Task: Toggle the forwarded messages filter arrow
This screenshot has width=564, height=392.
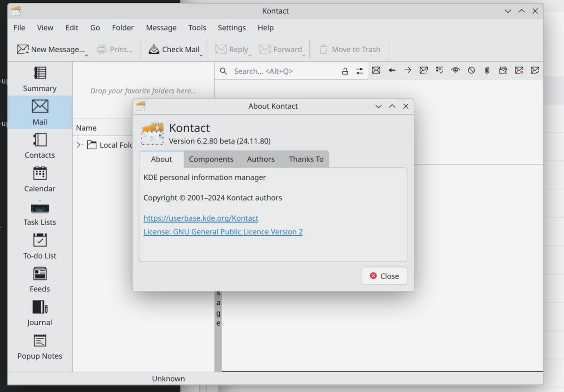Action: [408, 70]
